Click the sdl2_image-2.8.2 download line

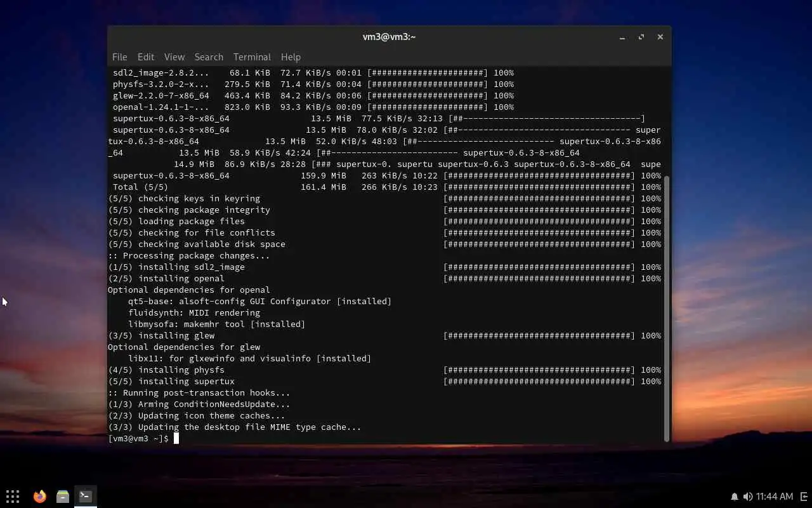313,73
